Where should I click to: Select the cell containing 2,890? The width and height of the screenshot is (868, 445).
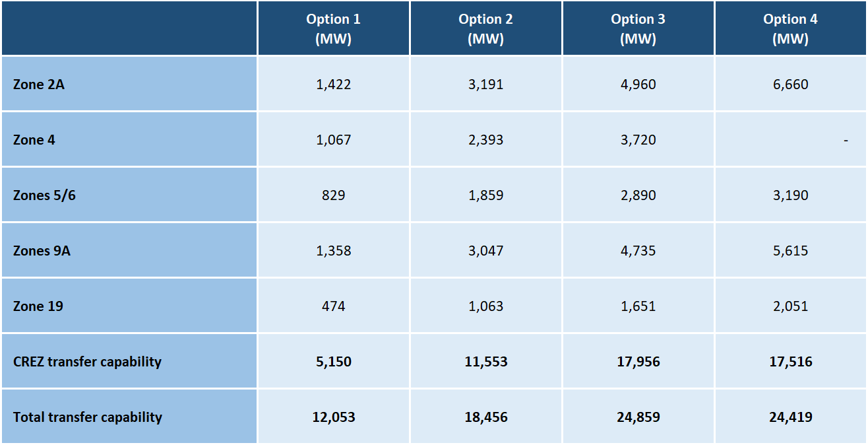pos(638,195)
